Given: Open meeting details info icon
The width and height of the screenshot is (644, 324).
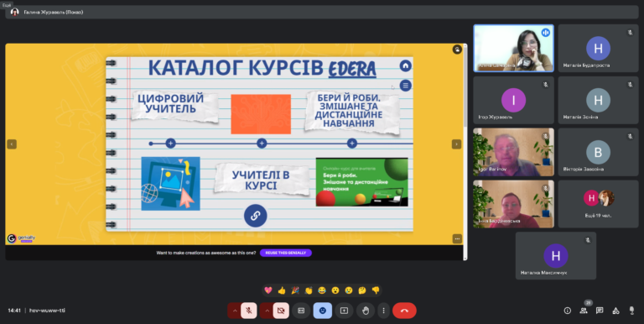Looking at the screenshot, I should 567,311.
